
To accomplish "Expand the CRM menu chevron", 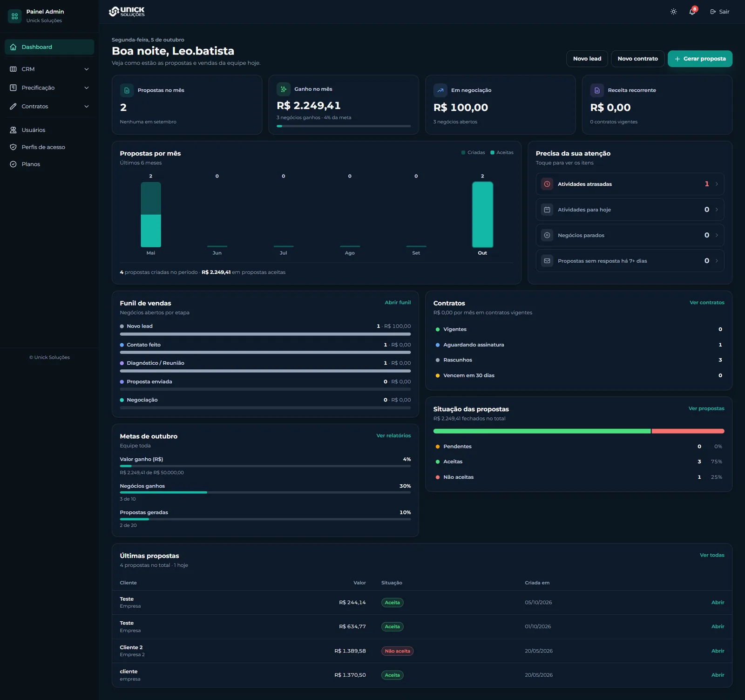I will tap(86, 69).
